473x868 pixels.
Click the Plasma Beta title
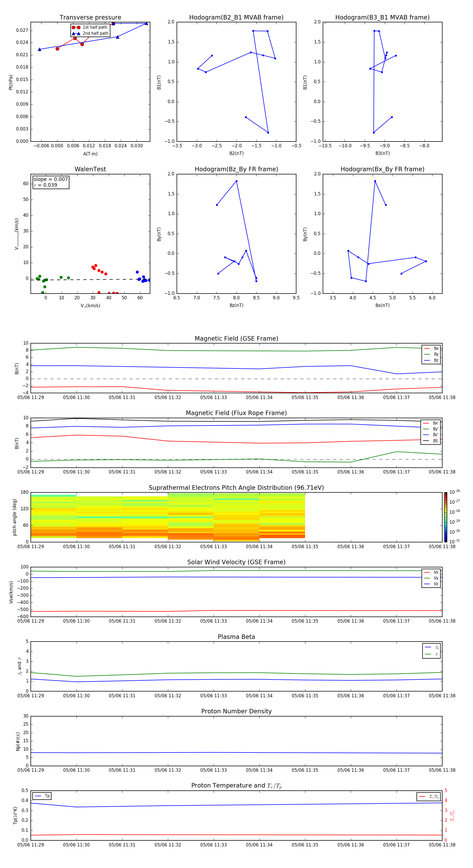click(236, 637)
